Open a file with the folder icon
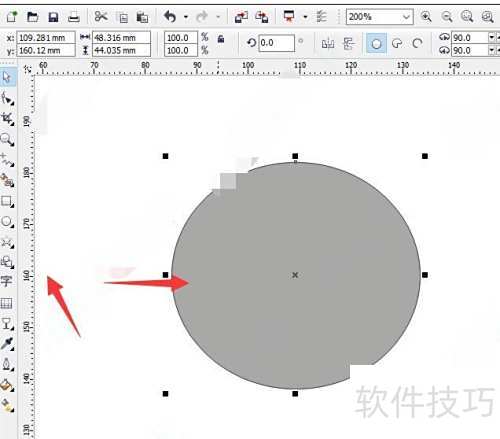500x439 pixels. click(x=32, y=16)
